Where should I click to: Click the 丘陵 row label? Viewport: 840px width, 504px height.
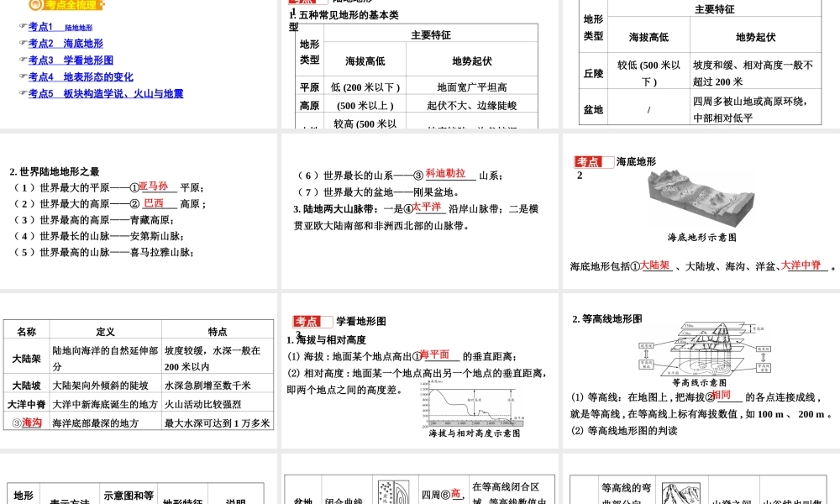tap(594, 73)
